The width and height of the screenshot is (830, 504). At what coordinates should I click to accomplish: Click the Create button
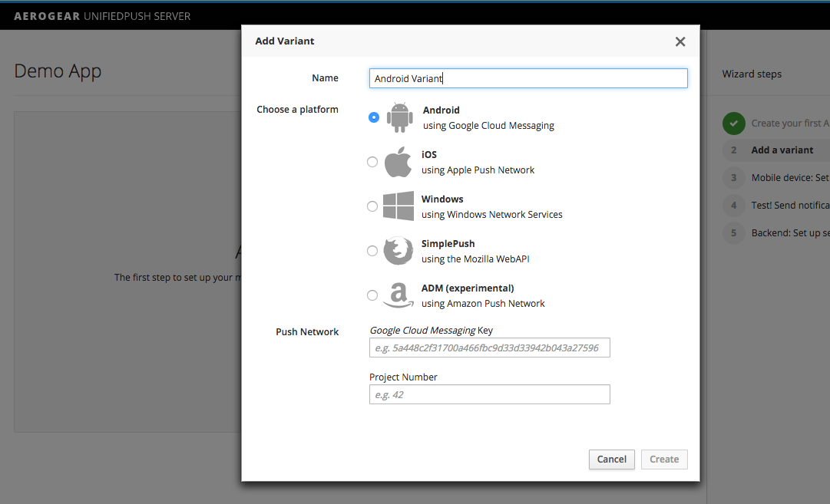[663, 459]
